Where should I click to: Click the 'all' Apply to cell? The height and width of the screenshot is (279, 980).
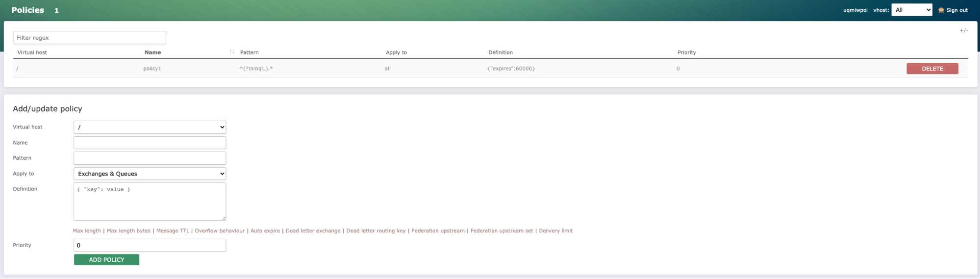tap(387, 69)
